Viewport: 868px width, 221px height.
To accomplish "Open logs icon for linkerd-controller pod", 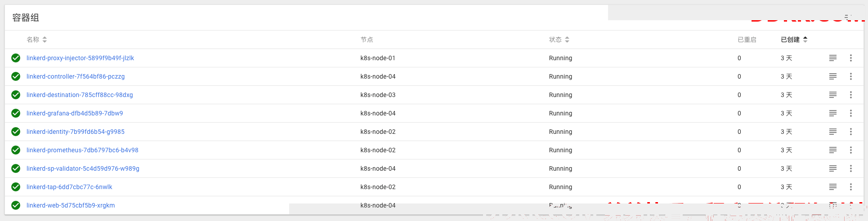I will 833,76.
